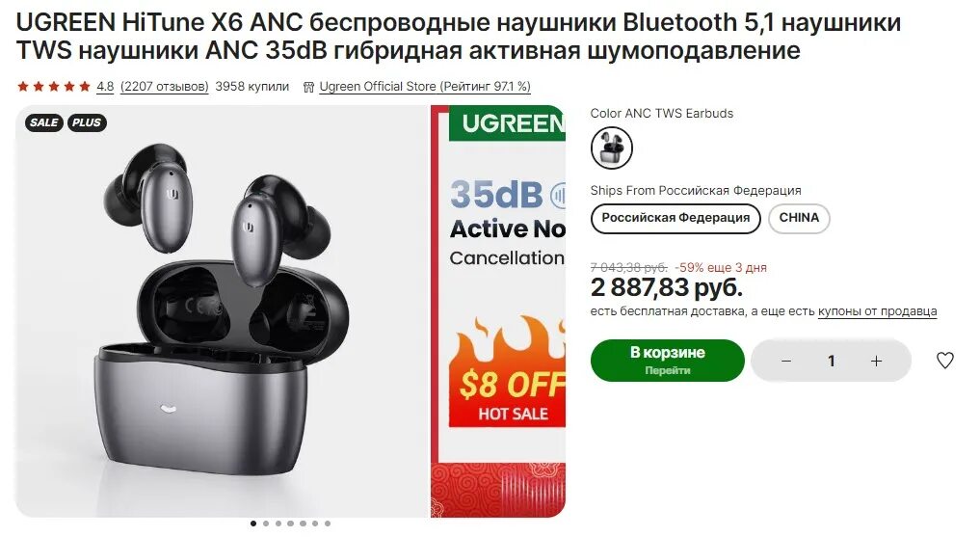Click the five-star rating icons
The image size is (980, 537).
pyautogui.click(x=54, y=86)
